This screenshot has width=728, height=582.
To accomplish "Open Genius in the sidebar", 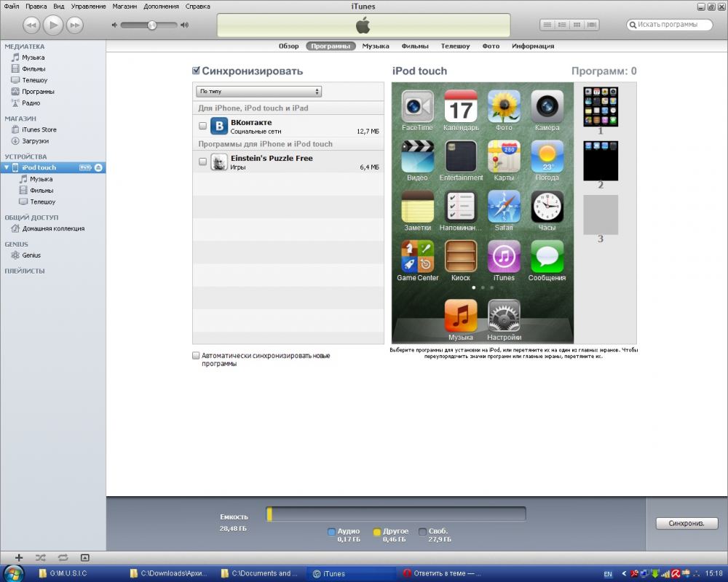I will (x=31, y=255).
